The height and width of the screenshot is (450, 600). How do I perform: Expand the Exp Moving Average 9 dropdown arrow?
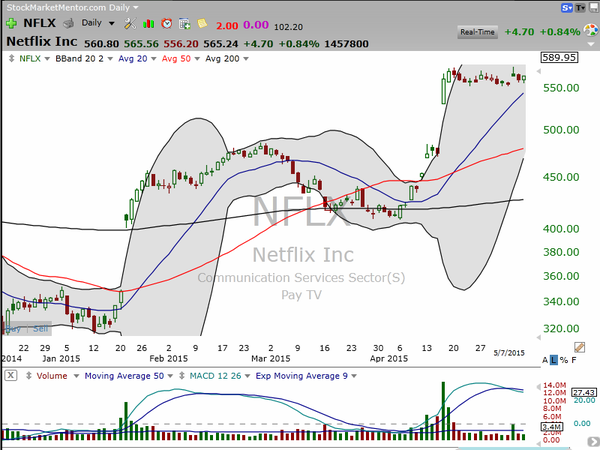(354, 376)
